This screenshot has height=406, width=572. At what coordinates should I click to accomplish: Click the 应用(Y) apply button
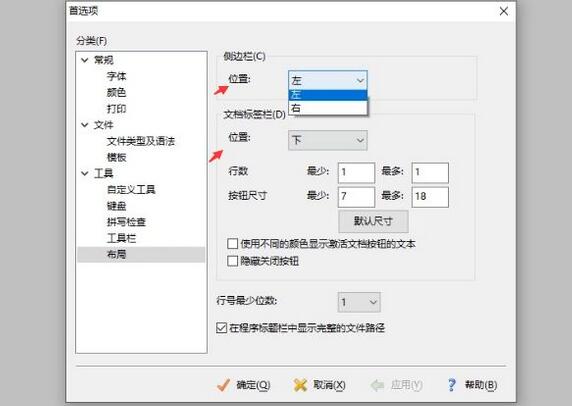coord(396,385)
